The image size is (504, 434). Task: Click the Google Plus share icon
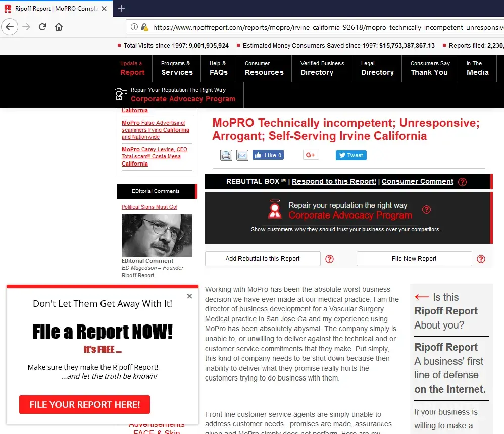[311, 155]
